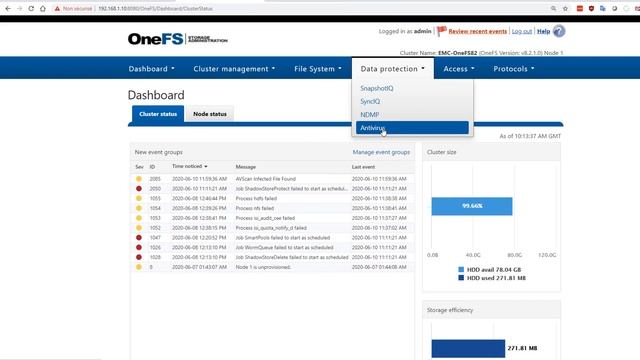This screenshot has height=360, width=640.
Task: Click severity icon for AVScan Infected File event
Action: [139, 179]
